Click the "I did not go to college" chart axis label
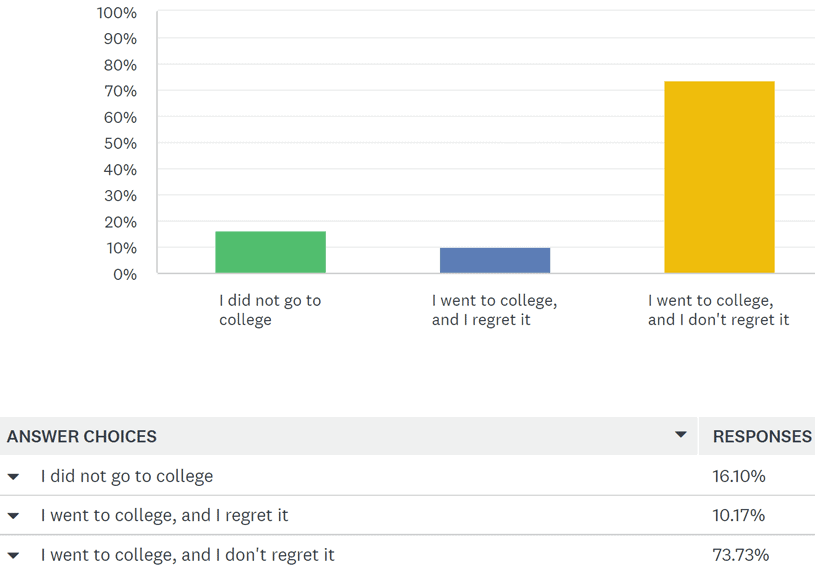 270,310
